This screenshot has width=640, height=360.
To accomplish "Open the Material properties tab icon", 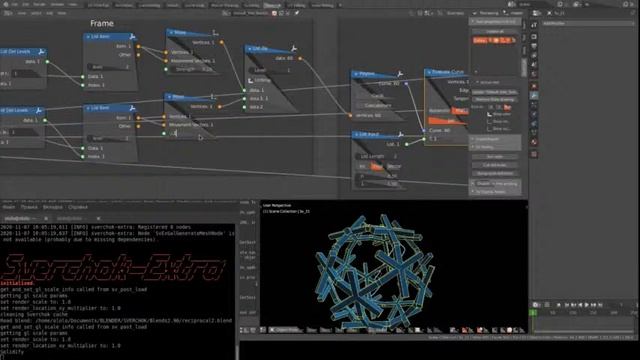I will [534, 142].
